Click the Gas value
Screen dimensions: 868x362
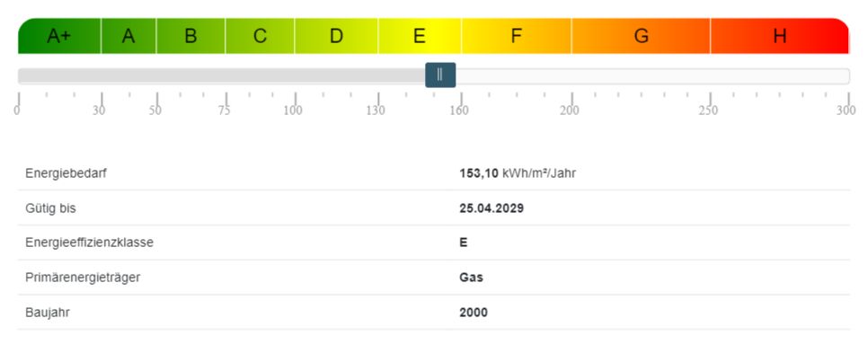pos(471,278)
